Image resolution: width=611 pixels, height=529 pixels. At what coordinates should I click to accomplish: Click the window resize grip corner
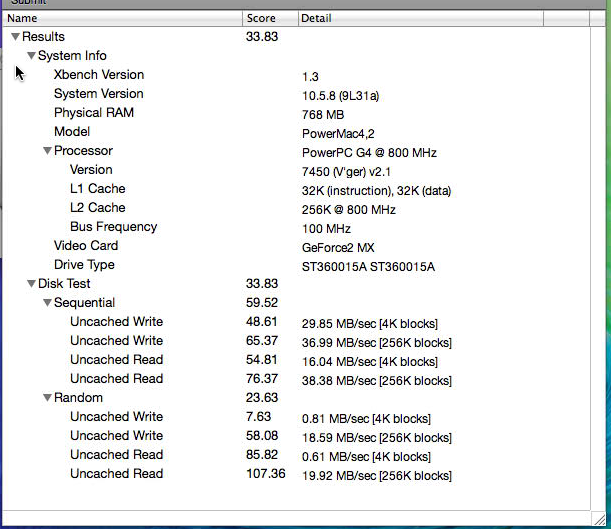coord(599,518)
